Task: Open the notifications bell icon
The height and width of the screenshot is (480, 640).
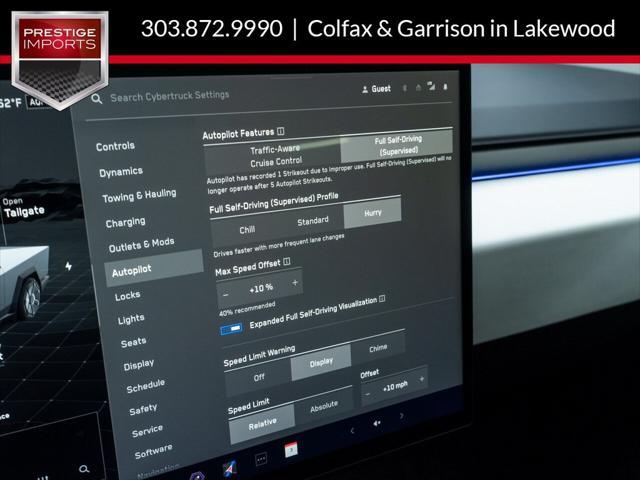Action: [445, 87]
